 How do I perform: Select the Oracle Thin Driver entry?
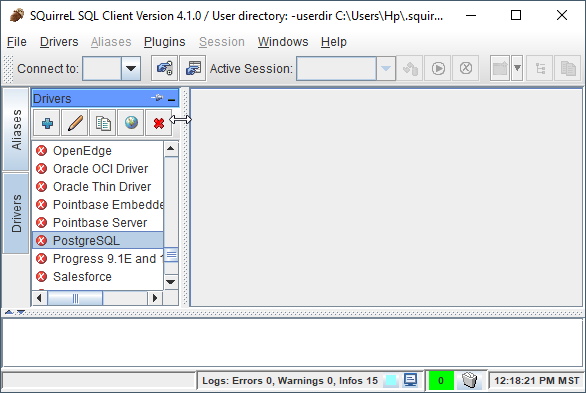pos(98,186)
